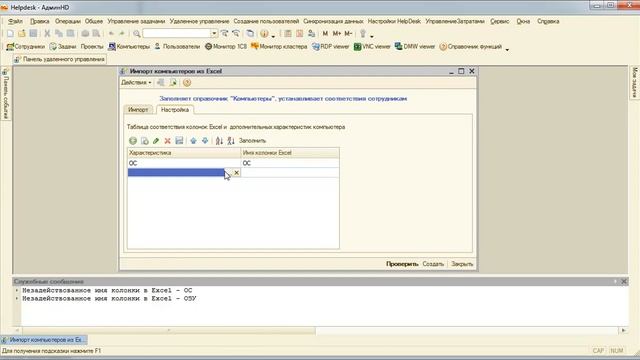Open the Управление задачами menu
This screenshot has width=640, height=360.
[136, 21]
